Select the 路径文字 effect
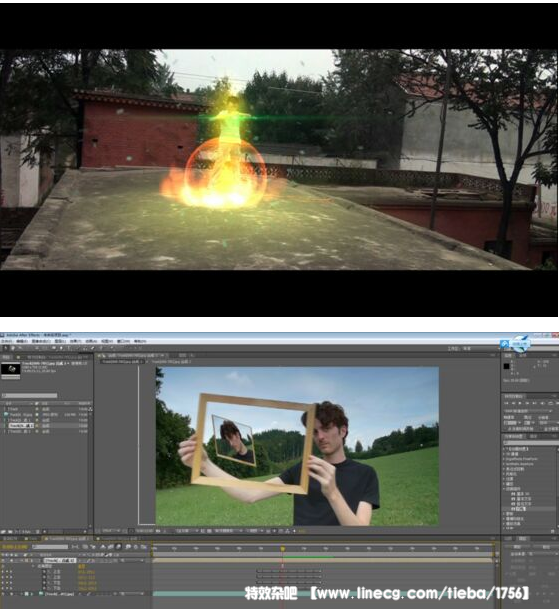 tap(521, 504)
